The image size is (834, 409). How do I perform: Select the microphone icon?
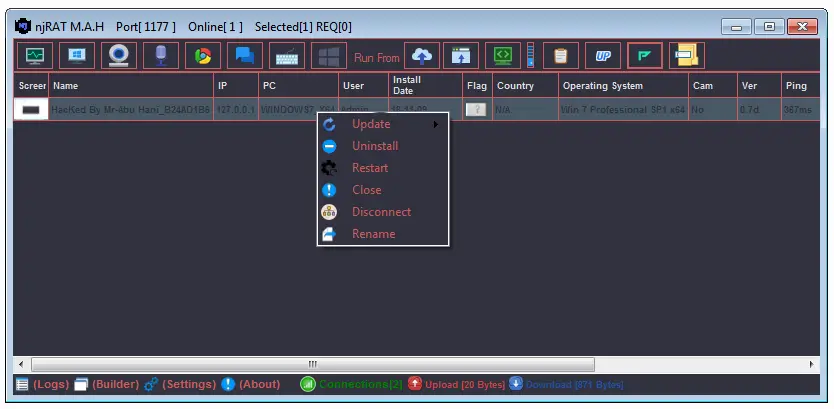pos(160,56)
